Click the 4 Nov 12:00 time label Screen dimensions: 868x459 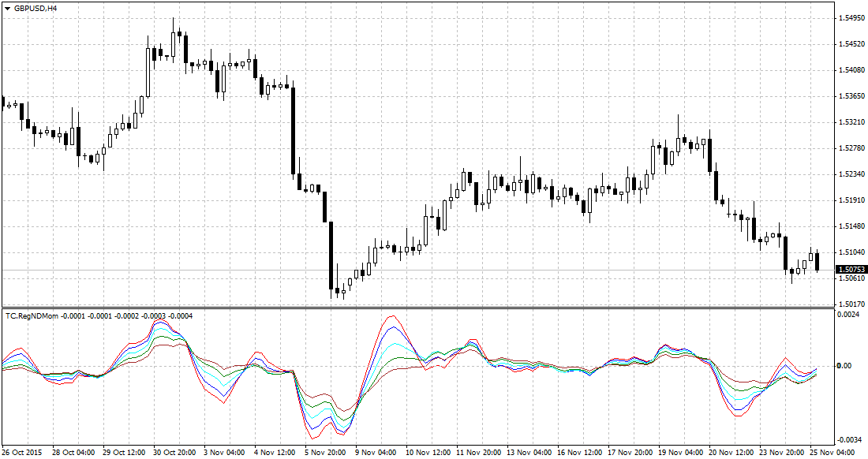[275, 453]
